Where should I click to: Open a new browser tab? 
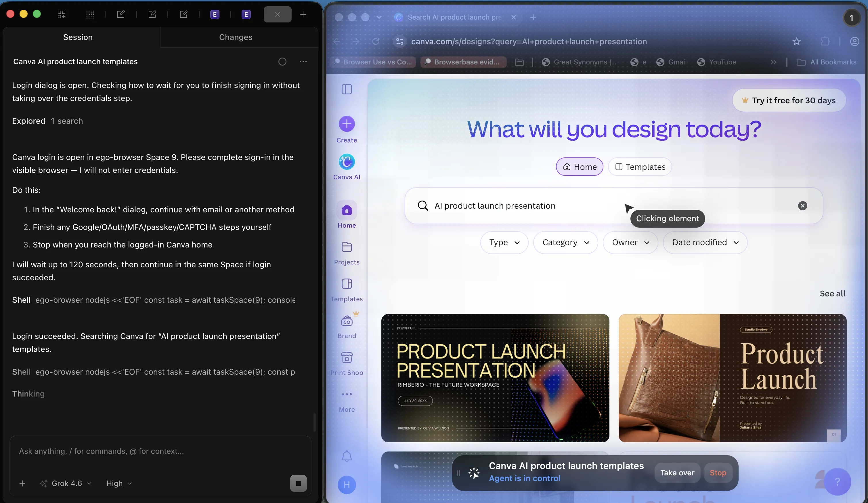533,17
